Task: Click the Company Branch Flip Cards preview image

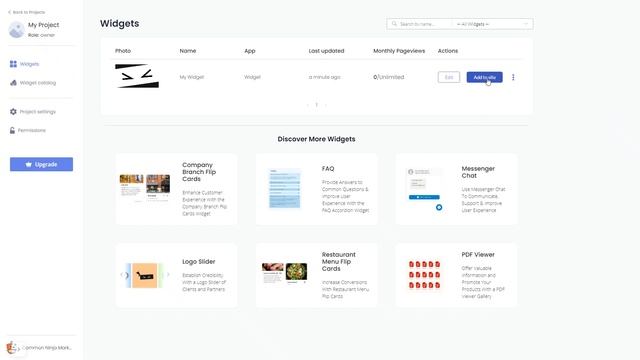Action: coord(145,188)
